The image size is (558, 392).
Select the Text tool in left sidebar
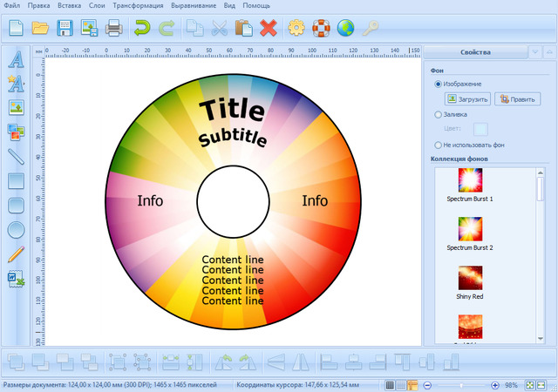16,61
